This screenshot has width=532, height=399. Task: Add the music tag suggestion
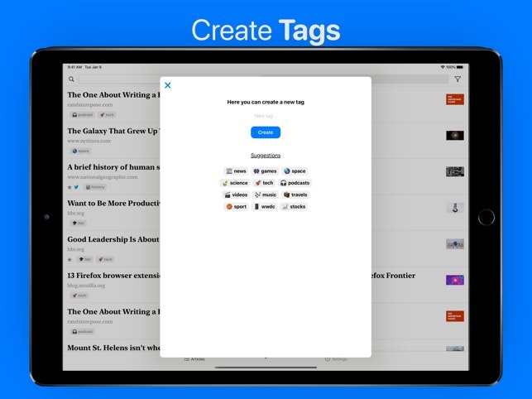[x=266, y=195]
